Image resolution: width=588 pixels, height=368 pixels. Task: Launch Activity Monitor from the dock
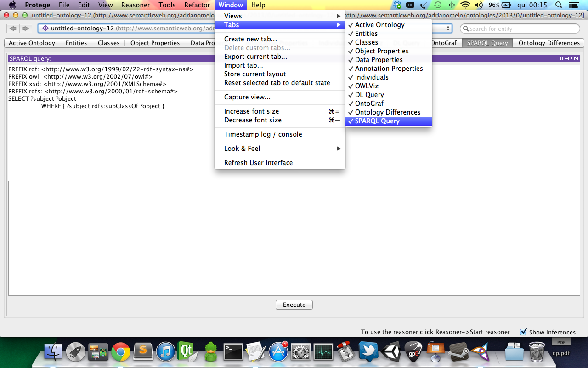323,352
